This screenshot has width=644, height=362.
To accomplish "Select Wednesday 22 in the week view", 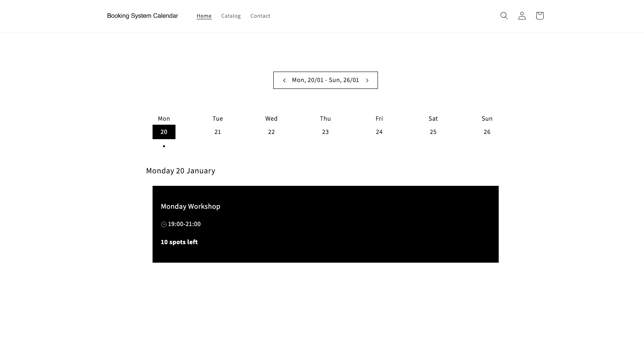I will coord(272,132).
